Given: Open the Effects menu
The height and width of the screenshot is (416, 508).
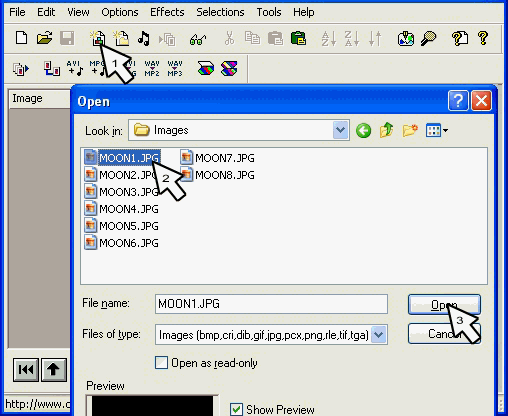Looking at the screenshot, I should 167,12.
